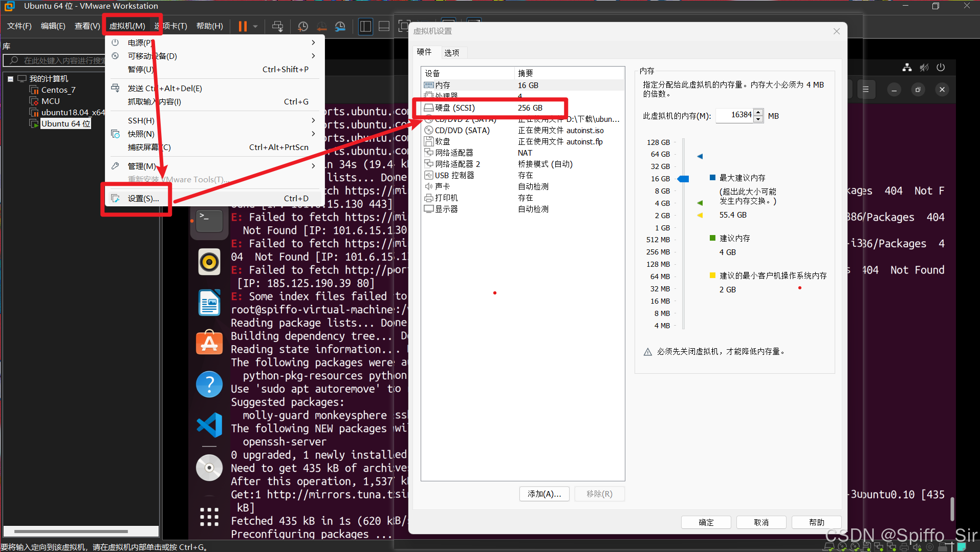Click the send Ctrl+Alt+Del toolbar icon
The height and width of the screenshot is (552, 980).
tap(277, 26)
